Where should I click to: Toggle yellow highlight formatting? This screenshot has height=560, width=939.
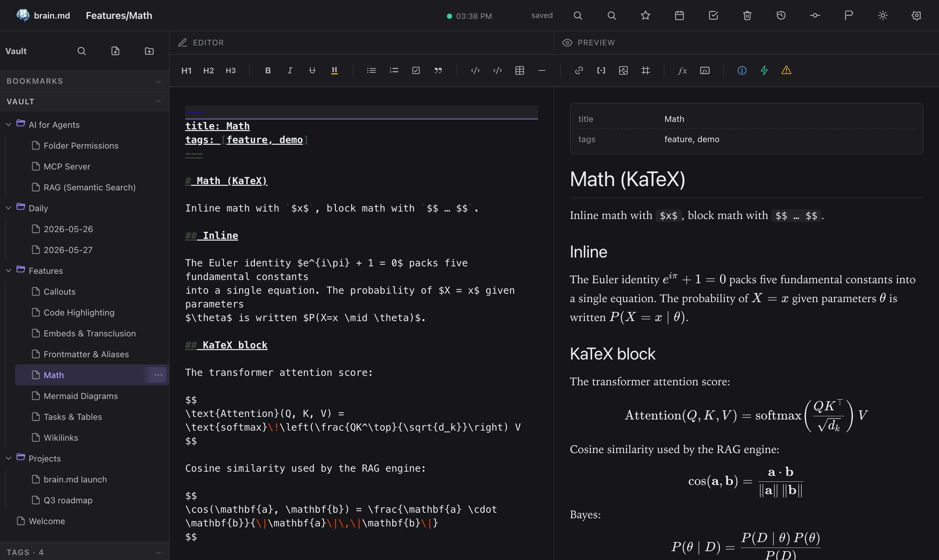[335, 70]
